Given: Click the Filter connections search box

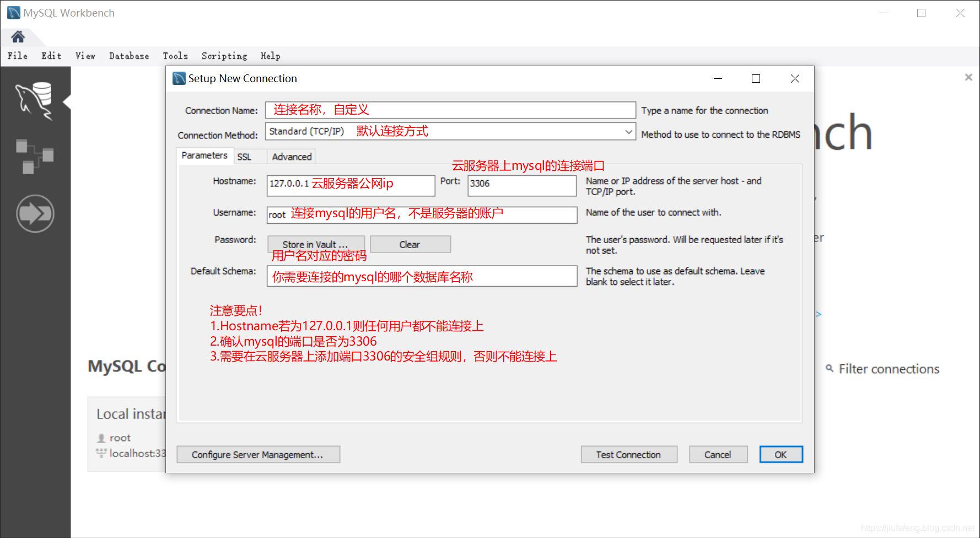Looking at the screenshot, I should tap(889, 369).
